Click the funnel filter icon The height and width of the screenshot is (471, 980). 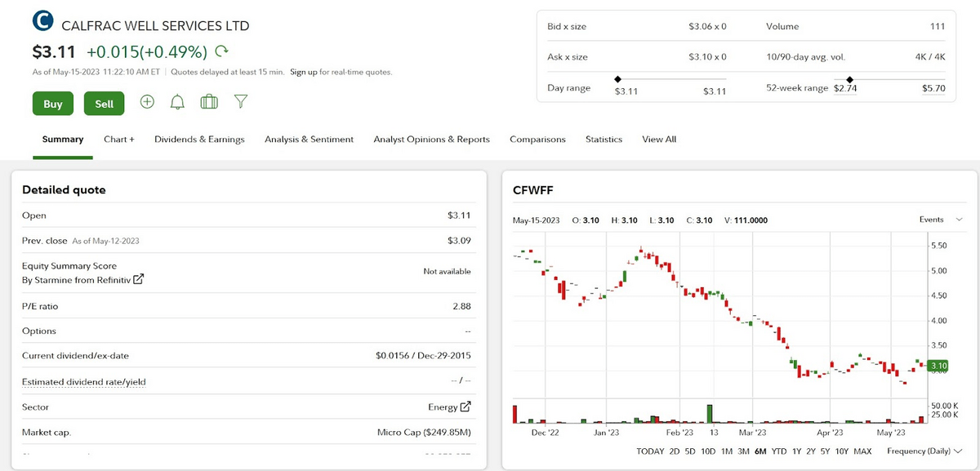point(240,102)
